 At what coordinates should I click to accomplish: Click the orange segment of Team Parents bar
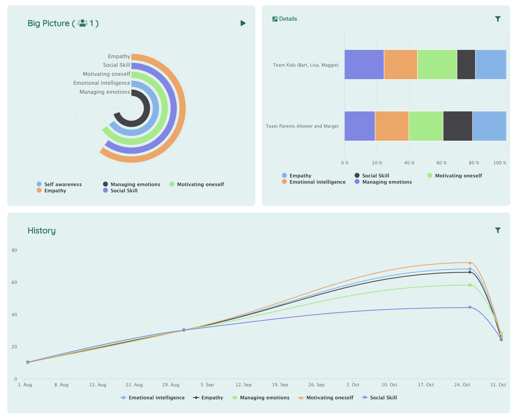pos(392,126)
